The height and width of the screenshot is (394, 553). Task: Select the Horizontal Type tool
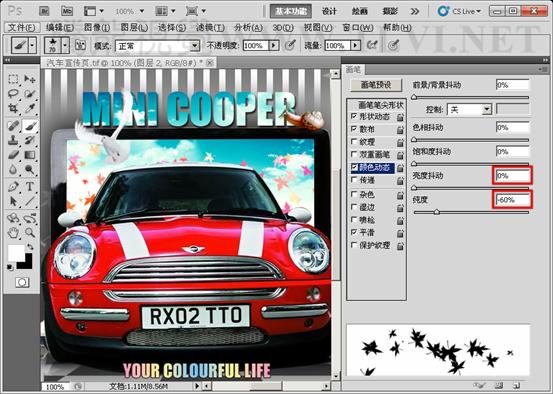[x=30, y=186]
